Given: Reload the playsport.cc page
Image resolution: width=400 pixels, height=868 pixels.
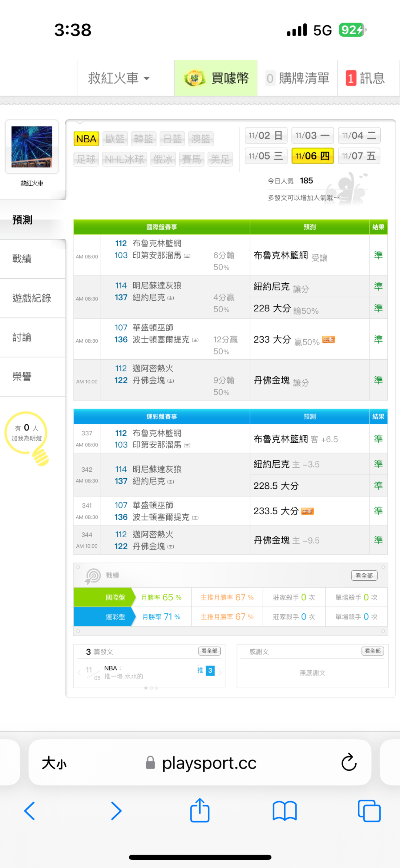Looking at the screenshot, I should 349,763.
